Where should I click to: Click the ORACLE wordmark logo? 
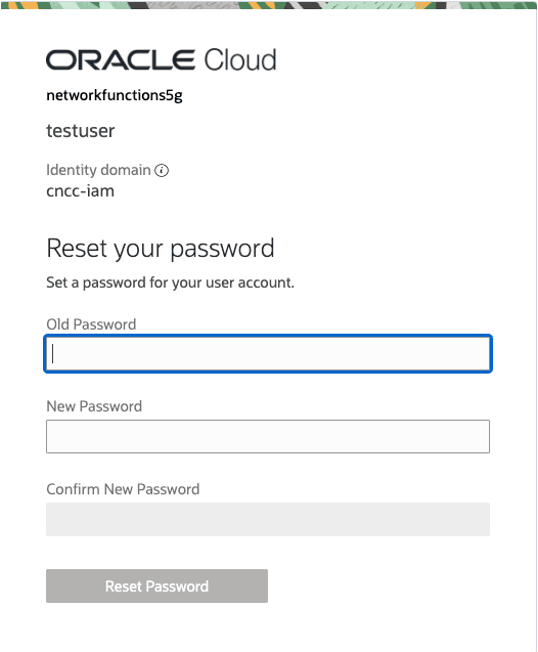pos(120,59)
